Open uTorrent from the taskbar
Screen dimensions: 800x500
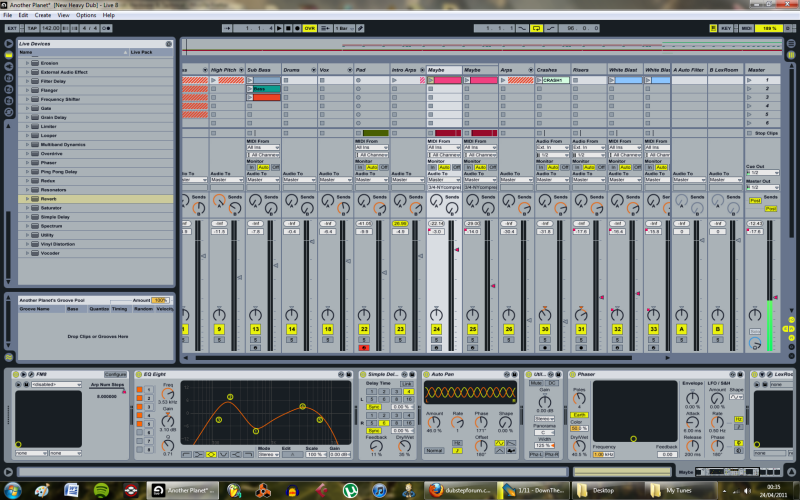tap(350, 491)
